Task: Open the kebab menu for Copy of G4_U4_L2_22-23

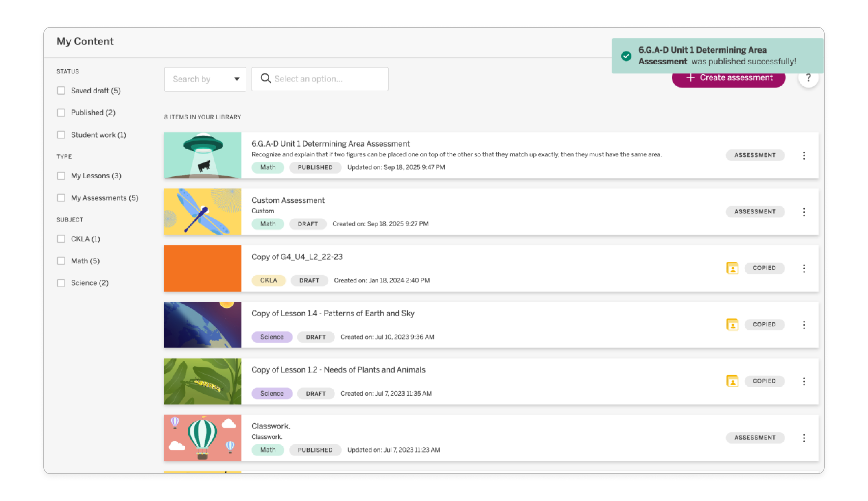Action: [x=804, y=268]
